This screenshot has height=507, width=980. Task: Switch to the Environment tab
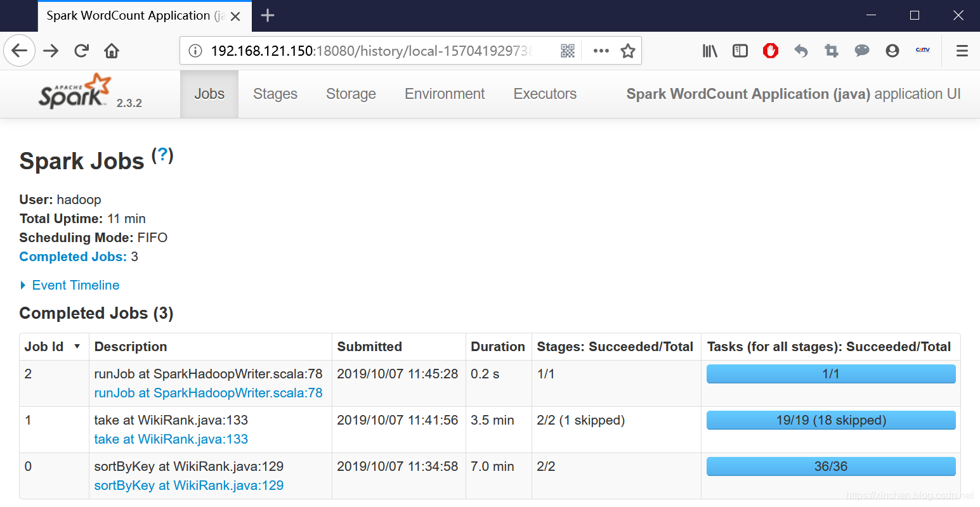click(x=445, y=94)
